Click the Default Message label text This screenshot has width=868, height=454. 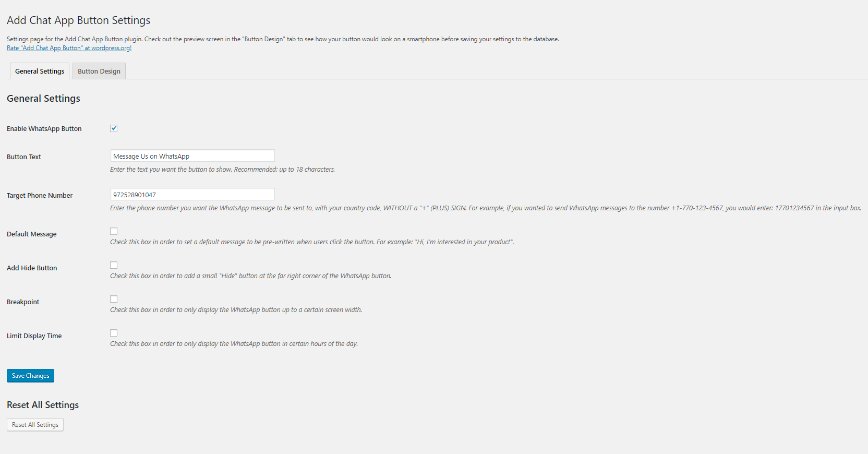point(32,234)
